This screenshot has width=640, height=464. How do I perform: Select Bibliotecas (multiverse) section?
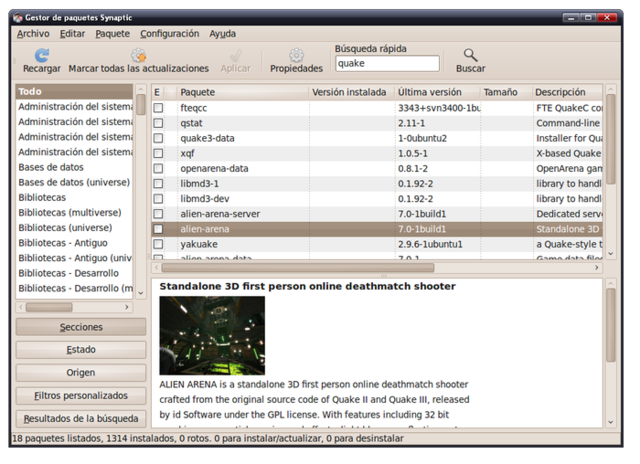pyautogui.click(x=74, y=213)
